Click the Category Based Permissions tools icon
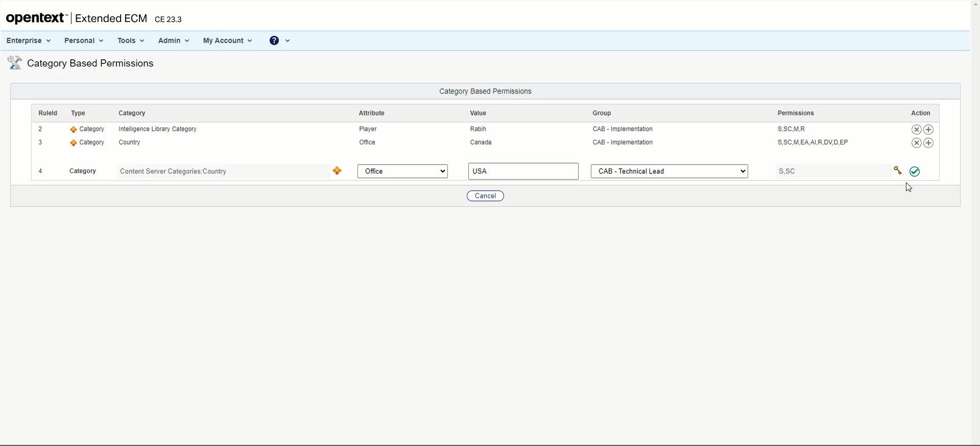This screenshot has height=446, width=980. coord(14,63)
